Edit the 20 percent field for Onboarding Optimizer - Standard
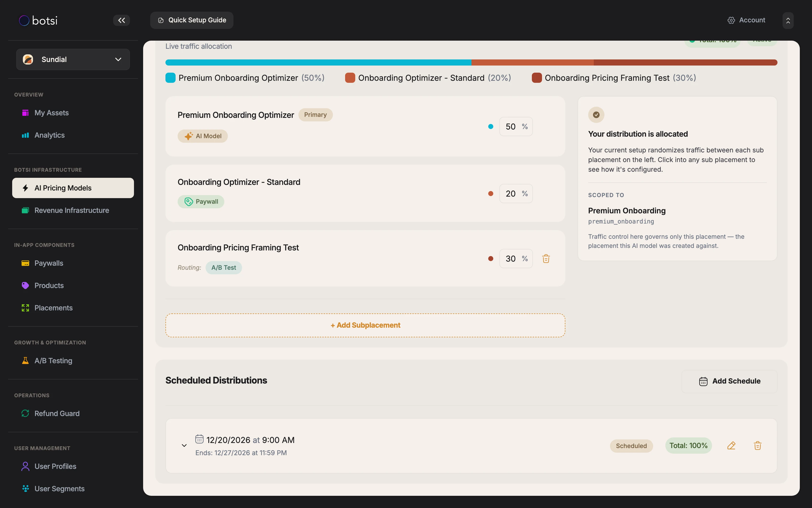This screenshot has height=508, width=812. (x=516, y=194)
